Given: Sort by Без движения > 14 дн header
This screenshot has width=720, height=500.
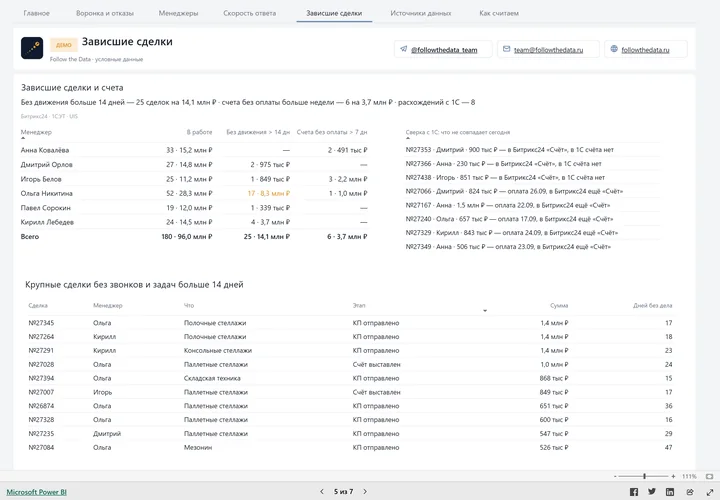Looking at the screenshot, I should (258, 132).
